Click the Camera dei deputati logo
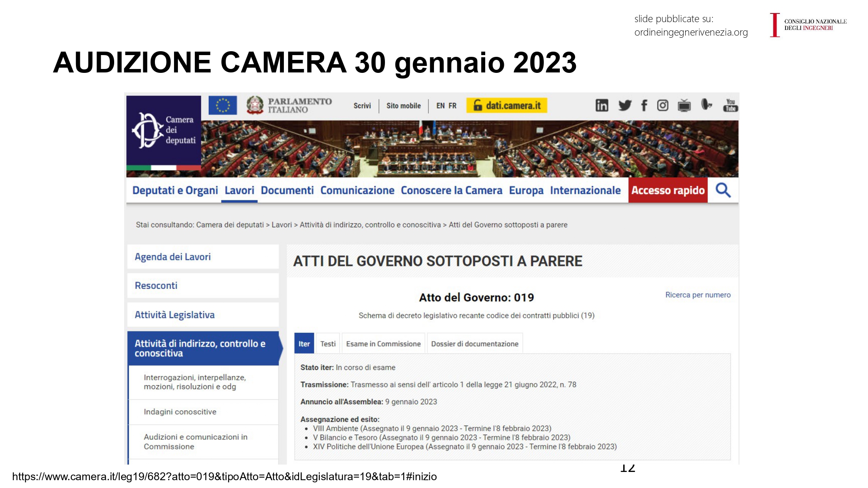 pyautogui.click(x=164, y=130)
